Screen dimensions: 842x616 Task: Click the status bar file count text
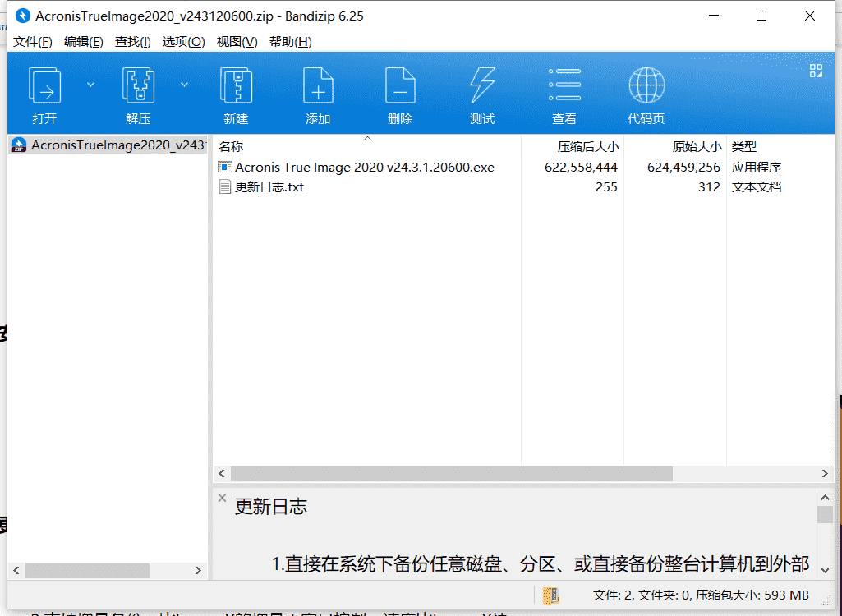pos(701,595)
